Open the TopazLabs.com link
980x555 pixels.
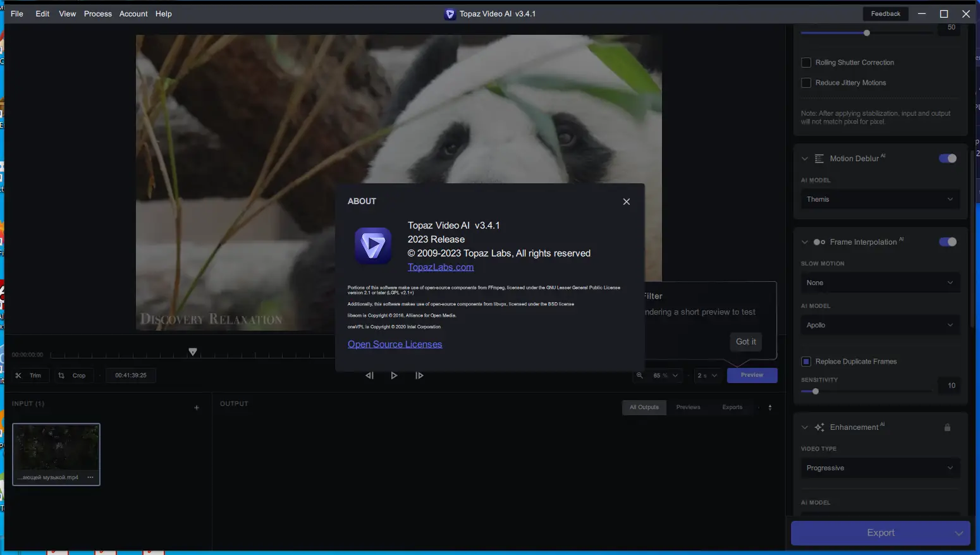(x=441, y=267)
